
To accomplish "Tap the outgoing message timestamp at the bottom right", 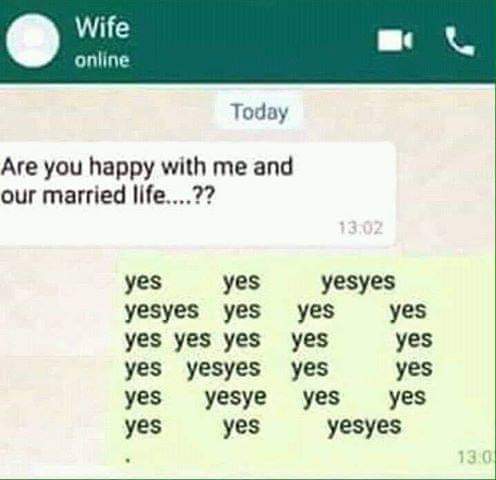I will coord(477,457).
